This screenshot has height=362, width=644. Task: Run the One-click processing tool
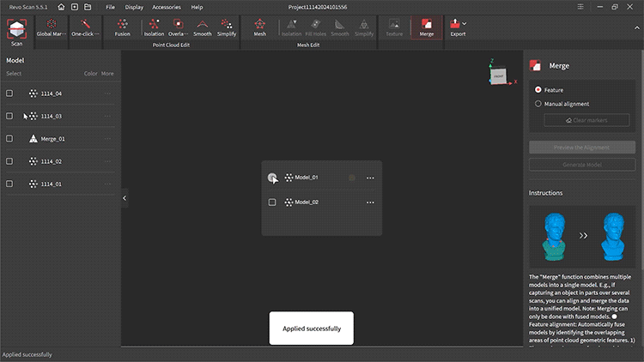point(84,28)
